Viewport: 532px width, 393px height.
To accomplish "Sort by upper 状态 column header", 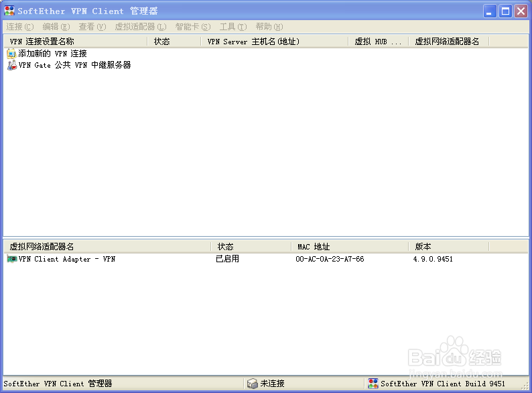I will pos(174,42).
